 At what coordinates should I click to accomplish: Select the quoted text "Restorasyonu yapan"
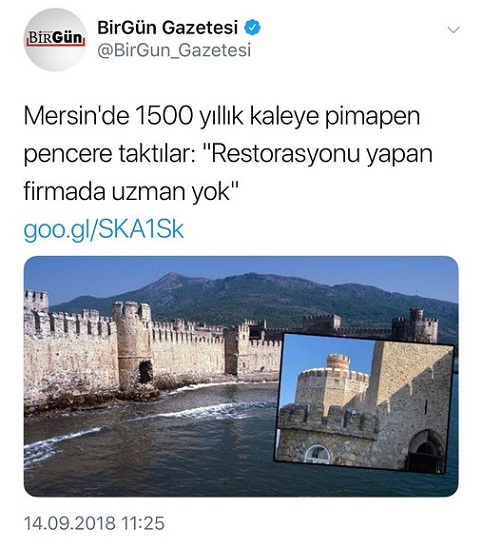pyautogui.click(x=317, y=153)
